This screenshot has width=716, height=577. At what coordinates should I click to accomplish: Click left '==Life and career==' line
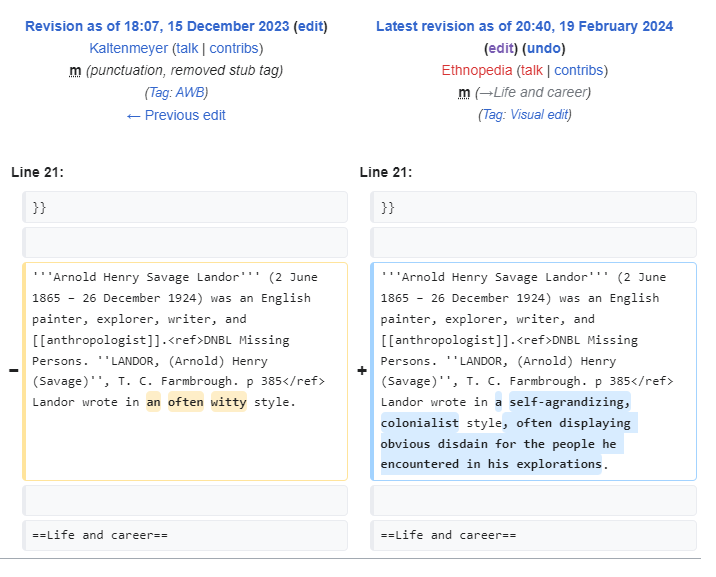(185, 535)
